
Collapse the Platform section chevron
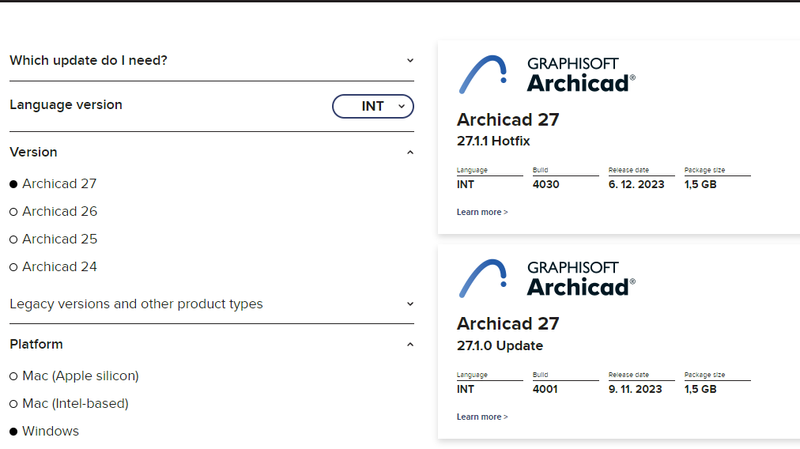pyautogui.click(x=410, y=345)
